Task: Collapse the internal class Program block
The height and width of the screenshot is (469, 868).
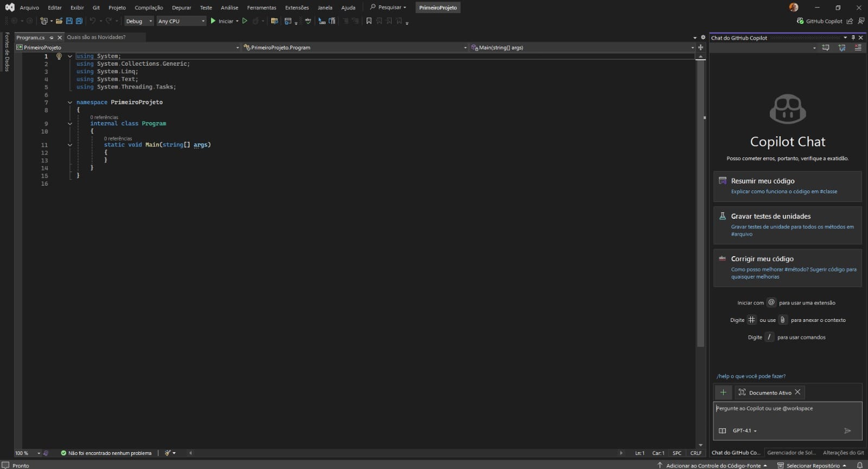Action: point(70,124)
